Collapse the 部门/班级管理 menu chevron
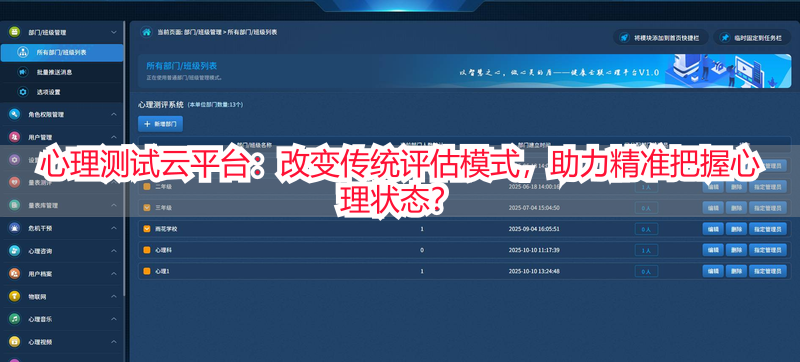The height and width of the screenshot is (362, 800). 114,32
